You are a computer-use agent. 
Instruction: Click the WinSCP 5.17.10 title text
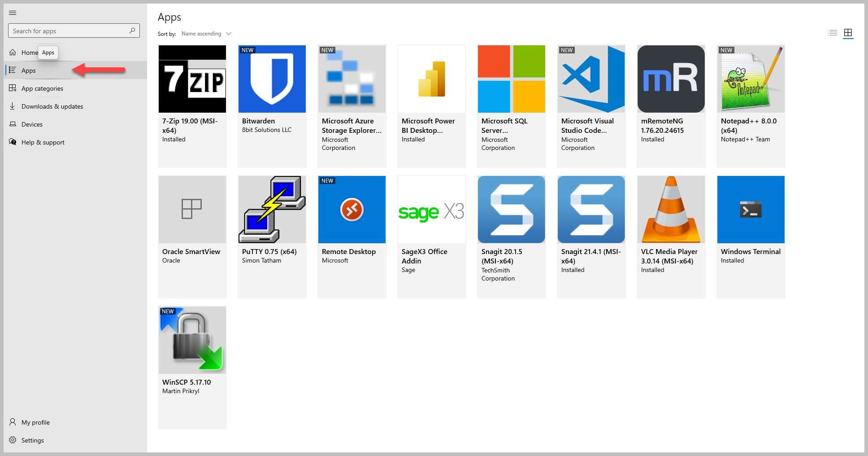pos(187,382)
